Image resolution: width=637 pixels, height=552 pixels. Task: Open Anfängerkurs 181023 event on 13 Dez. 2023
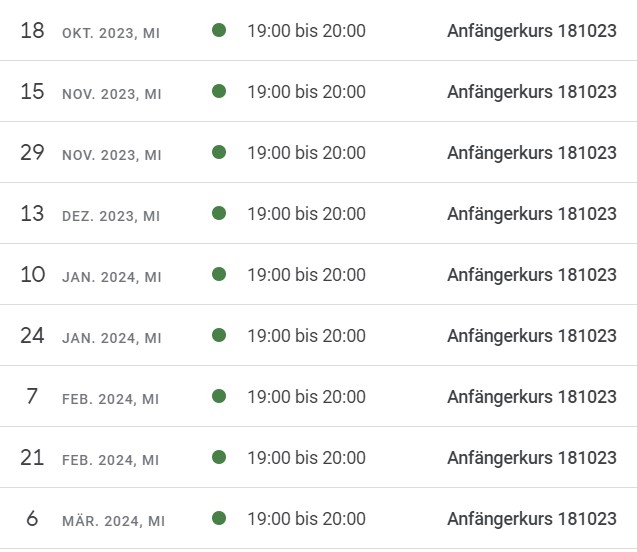[532, 214]
